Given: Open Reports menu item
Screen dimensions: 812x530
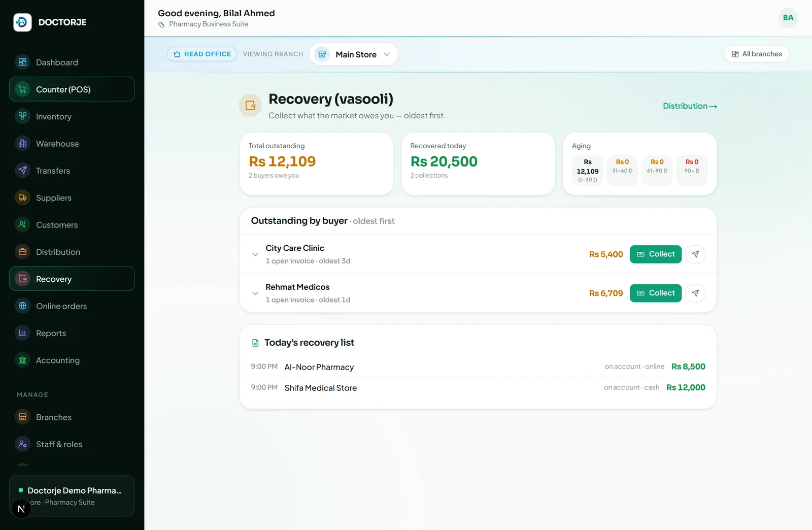Looking at the screenshot, I should click(72, 333).
